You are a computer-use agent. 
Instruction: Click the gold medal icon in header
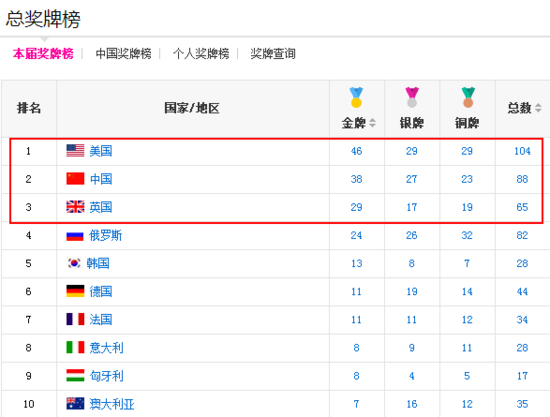[356, 97]
